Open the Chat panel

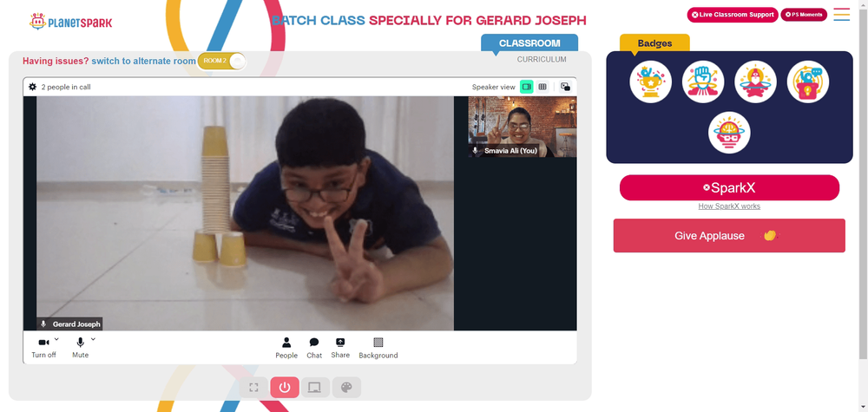314,349
